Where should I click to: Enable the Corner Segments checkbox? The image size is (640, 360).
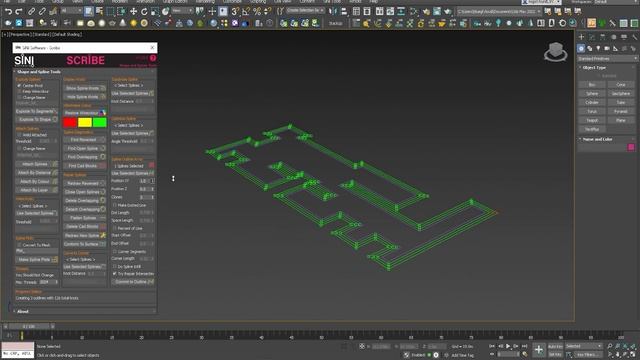[115, 251]
